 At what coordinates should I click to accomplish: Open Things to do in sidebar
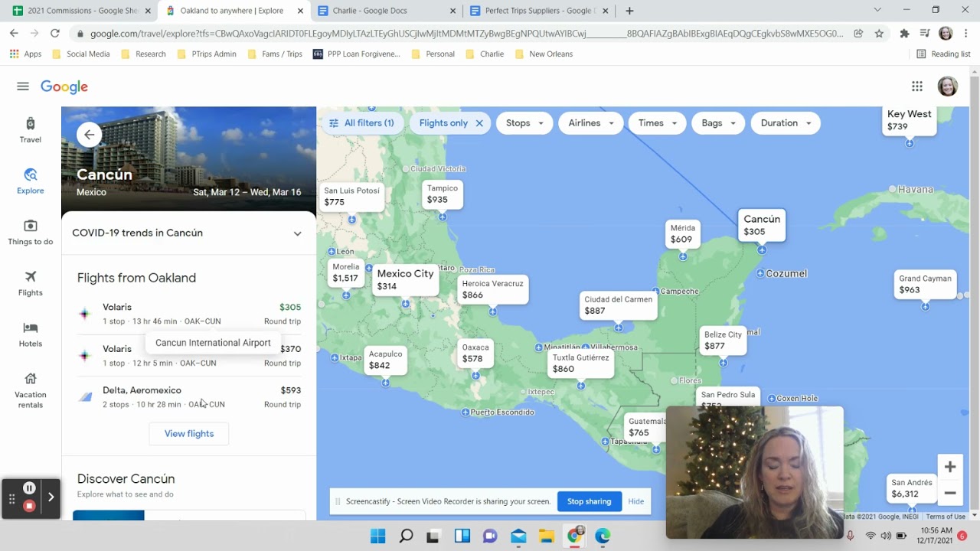pyautogui.click(x=31, y=233)
